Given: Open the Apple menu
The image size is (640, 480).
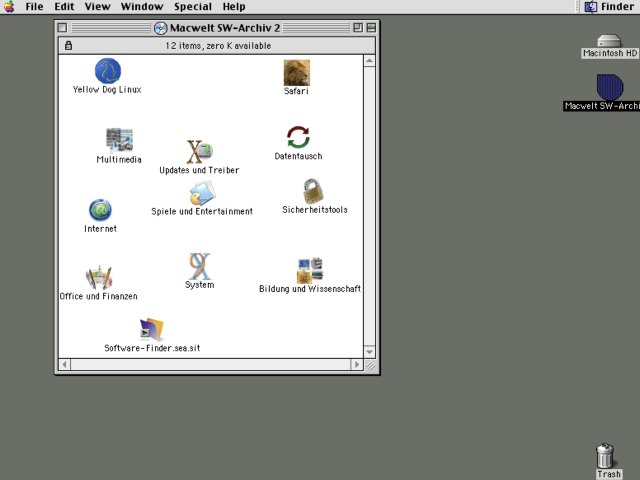Looking at the screenshot, I should 9,7.
